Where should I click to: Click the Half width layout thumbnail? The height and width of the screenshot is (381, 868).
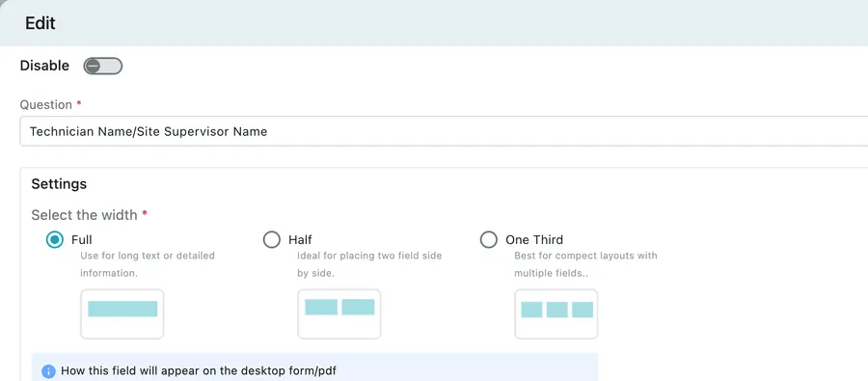tap(339, 314)
